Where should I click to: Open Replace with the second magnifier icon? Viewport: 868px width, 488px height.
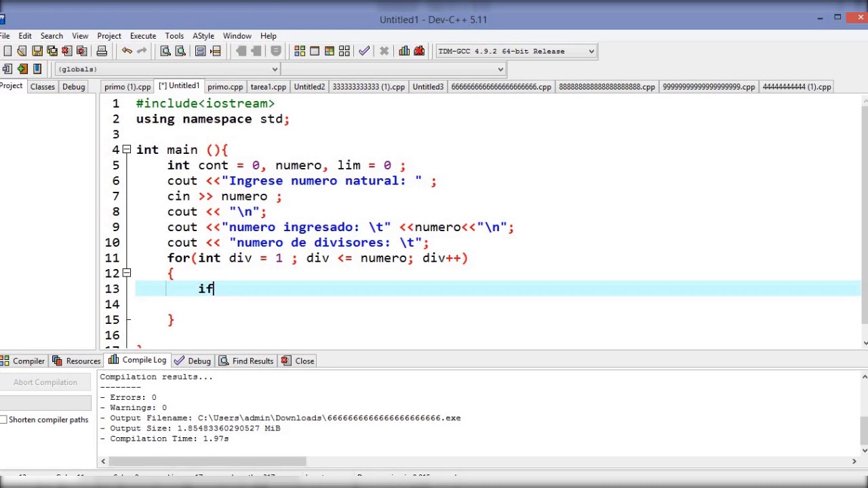[180, 51]
